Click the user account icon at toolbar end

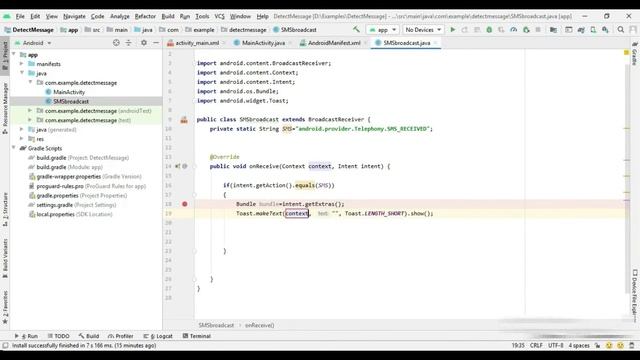click(633, 30)
